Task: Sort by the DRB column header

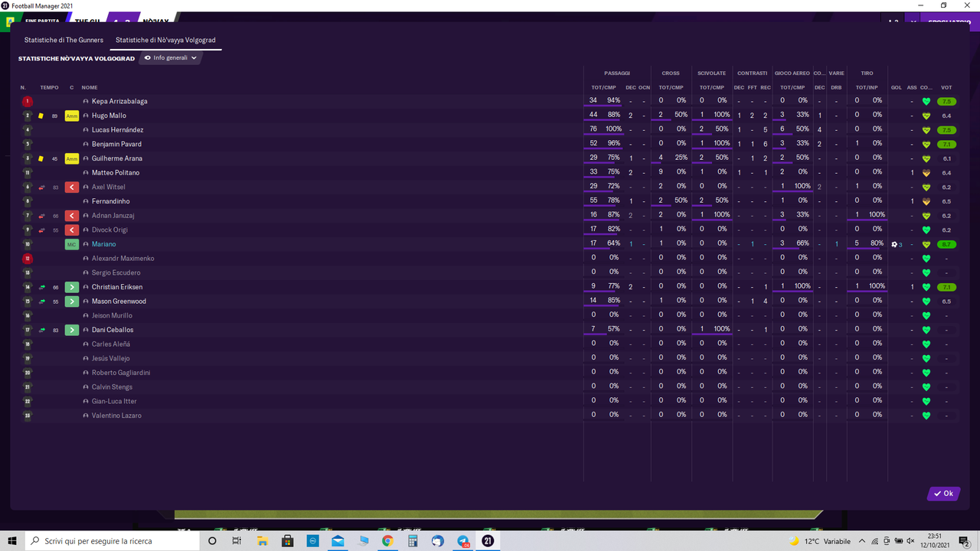Action: pos(836,88)
